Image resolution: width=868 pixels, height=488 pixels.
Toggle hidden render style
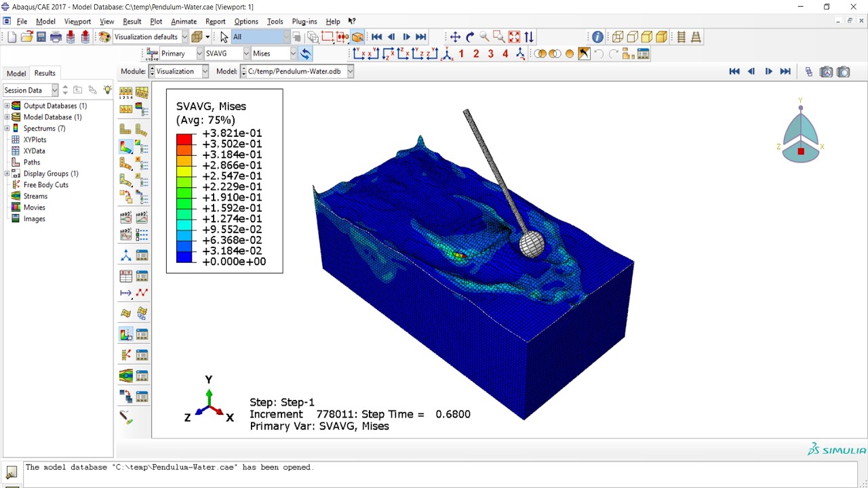(x=632, y=37)
